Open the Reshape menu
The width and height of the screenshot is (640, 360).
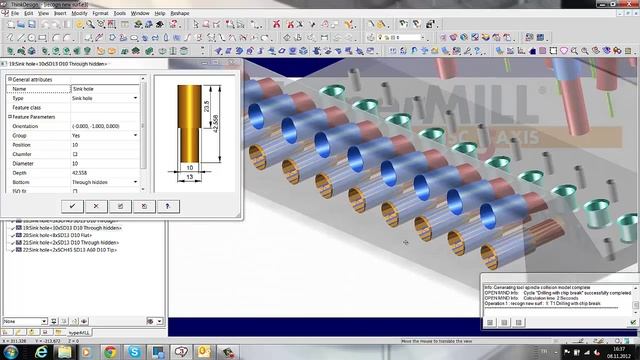pyautogui.click(x=180, y=13)
